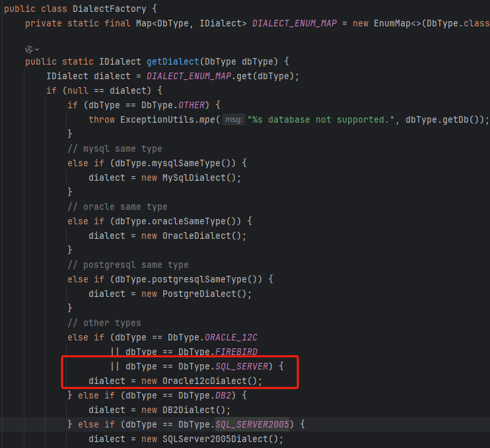490x448 pixels.
Task: Click the AI assistant icon above getDialect
Action: [x=28, y=49]
